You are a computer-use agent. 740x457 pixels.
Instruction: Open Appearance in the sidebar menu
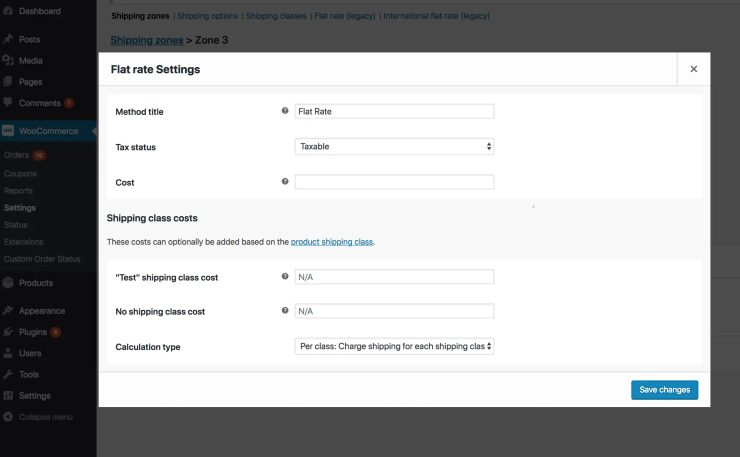tap(42, 311)
